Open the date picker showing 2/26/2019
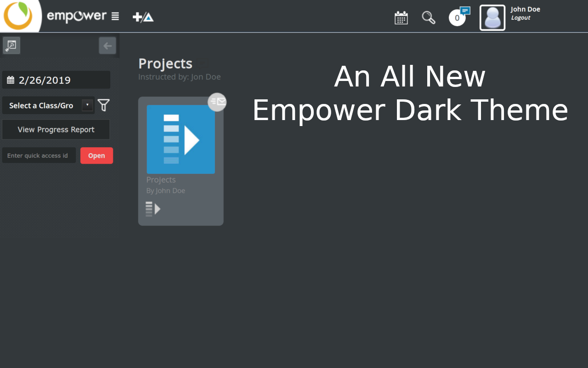 click(x=56, y=80)
